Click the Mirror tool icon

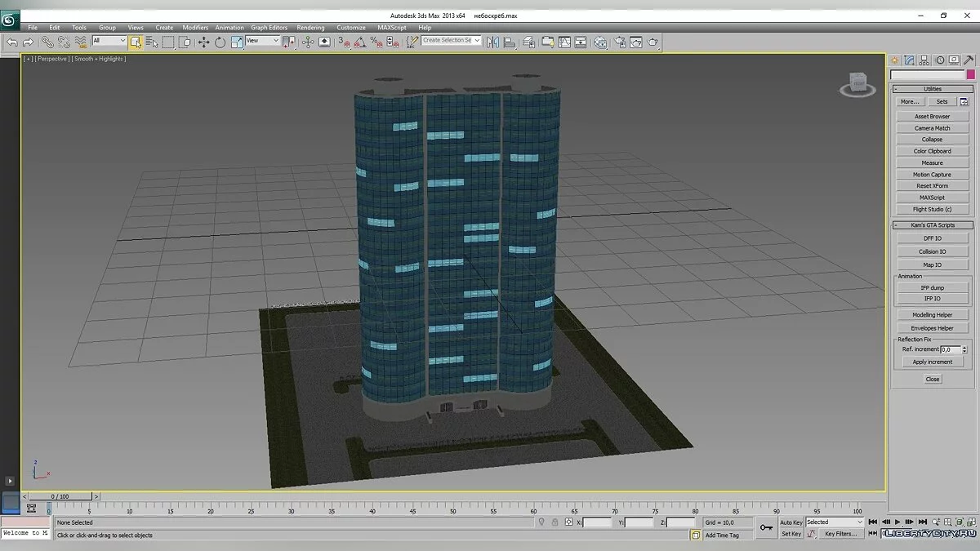[x=494, y=42]
